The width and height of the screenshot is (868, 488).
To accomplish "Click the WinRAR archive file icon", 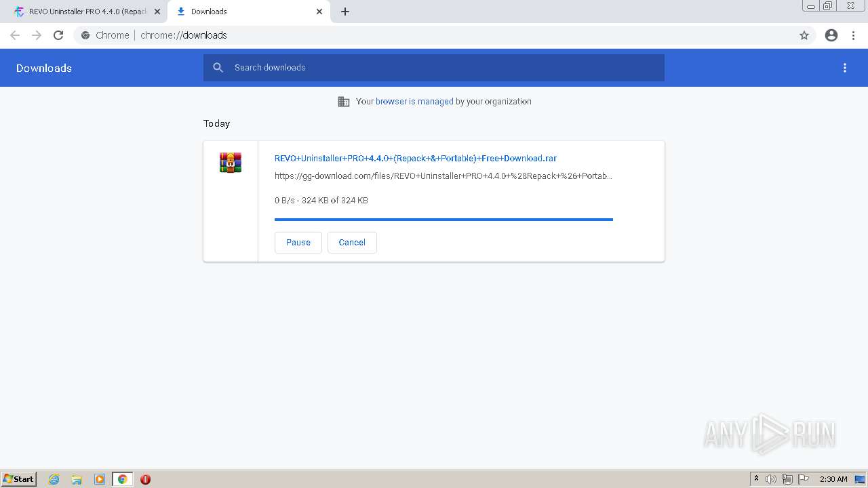I will (231, 163).
